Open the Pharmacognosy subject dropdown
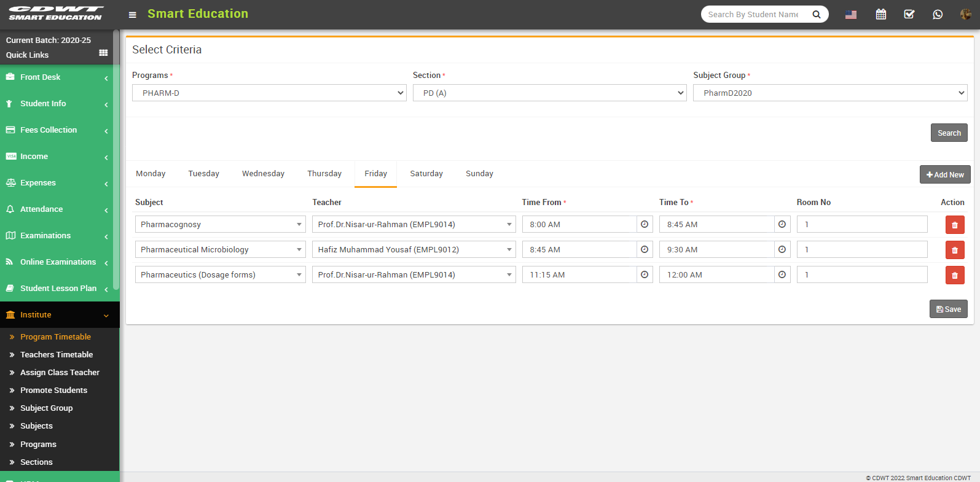Screen dimensions: 980x482 point(221,224)
